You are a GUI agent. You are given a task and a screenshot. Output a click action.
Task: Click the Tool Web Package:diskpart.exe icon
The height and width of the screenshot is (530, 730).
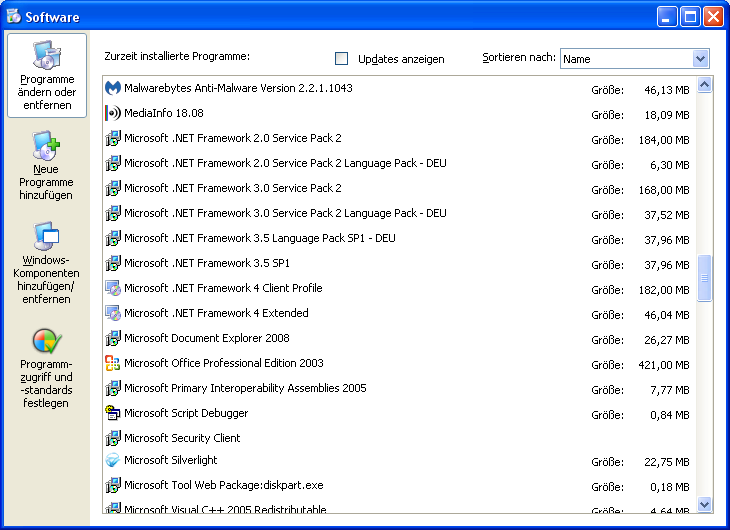coord(113,485)
